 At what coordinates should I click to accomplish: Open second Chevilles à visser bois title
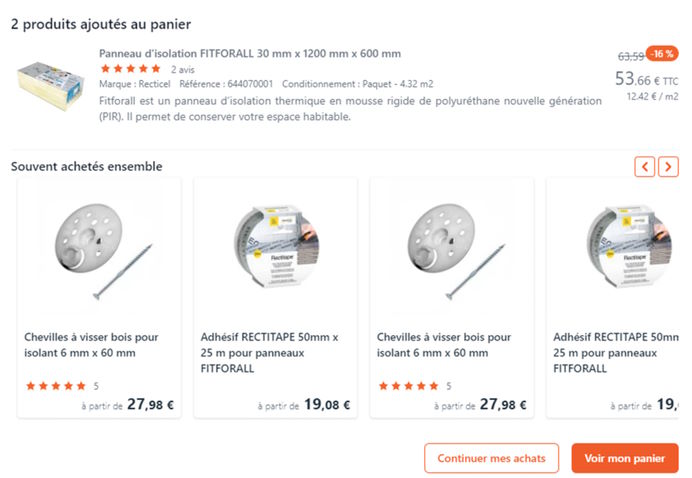coord(443,345)
